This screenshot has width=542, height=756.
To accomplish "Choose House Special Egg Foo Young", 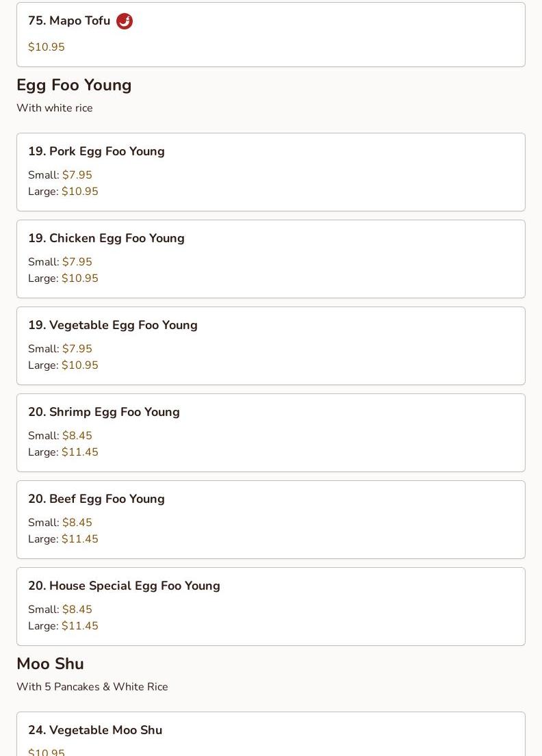I will (x=270, y=606).
